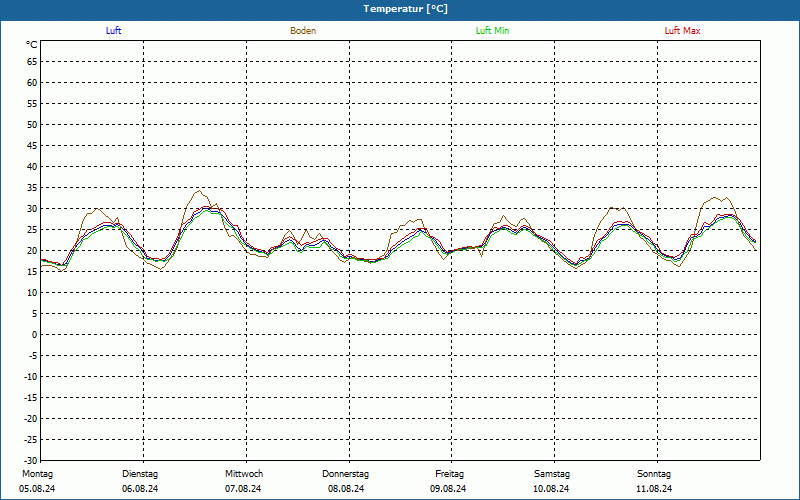
Task: Select the 08.08.24 date label
Action: 346,489
